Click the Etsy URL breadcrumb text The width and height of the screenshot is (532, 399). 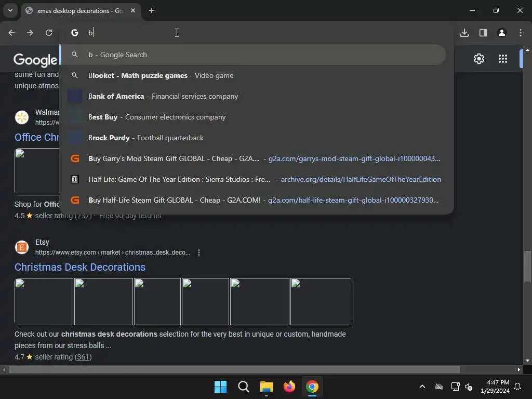tap(113, 252)
